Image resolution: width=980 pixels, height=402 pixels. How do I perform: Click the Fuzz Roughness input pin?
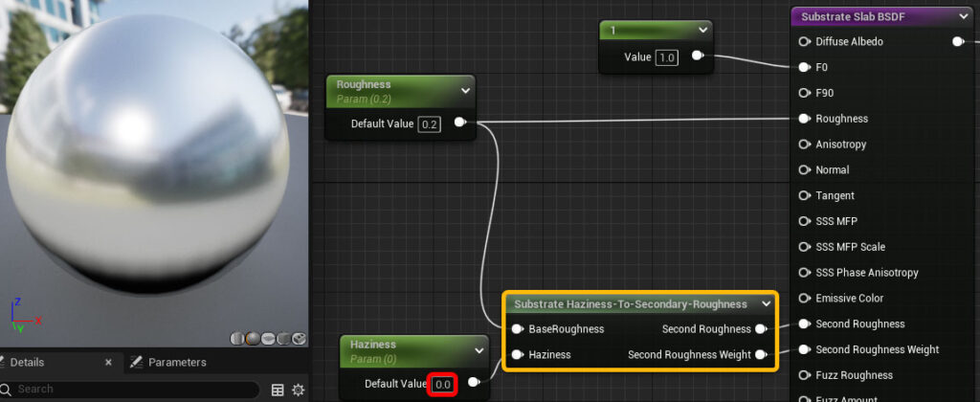[804, 375]
